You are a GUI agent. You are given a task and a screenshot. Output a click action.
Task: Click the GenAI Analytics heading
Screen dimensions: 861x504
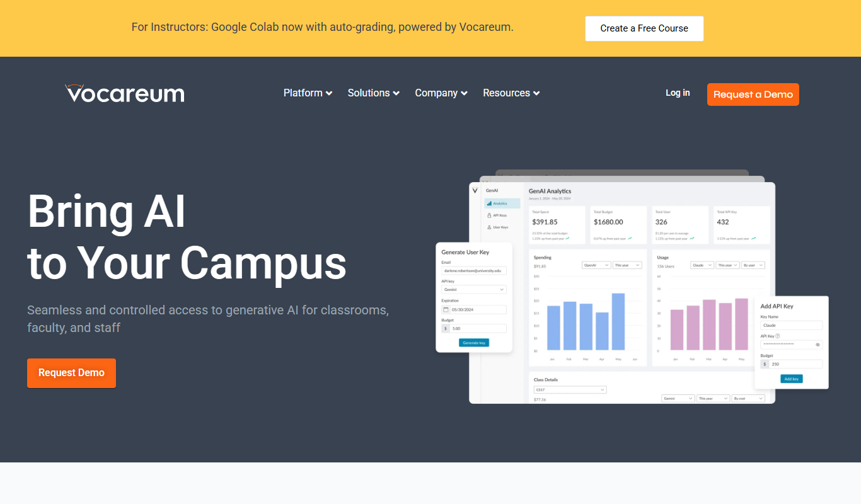pyautogui.click(x=550, y=191)
